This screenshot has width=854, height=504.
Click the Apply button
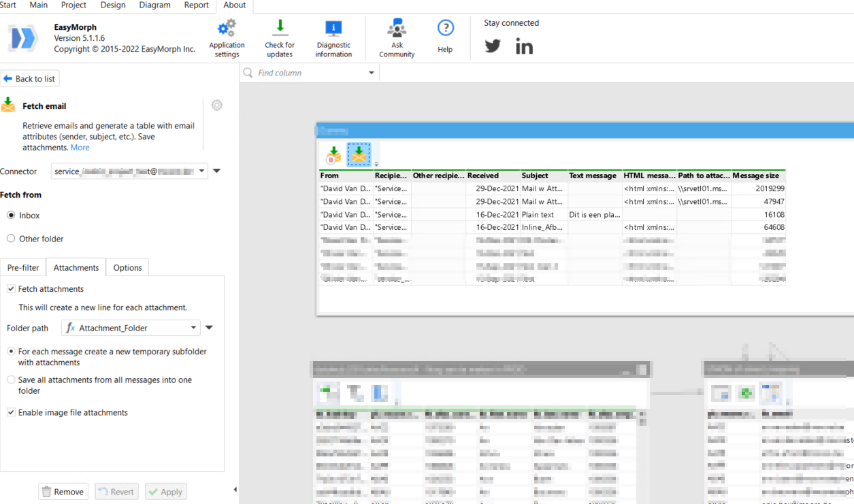(165, 492)
